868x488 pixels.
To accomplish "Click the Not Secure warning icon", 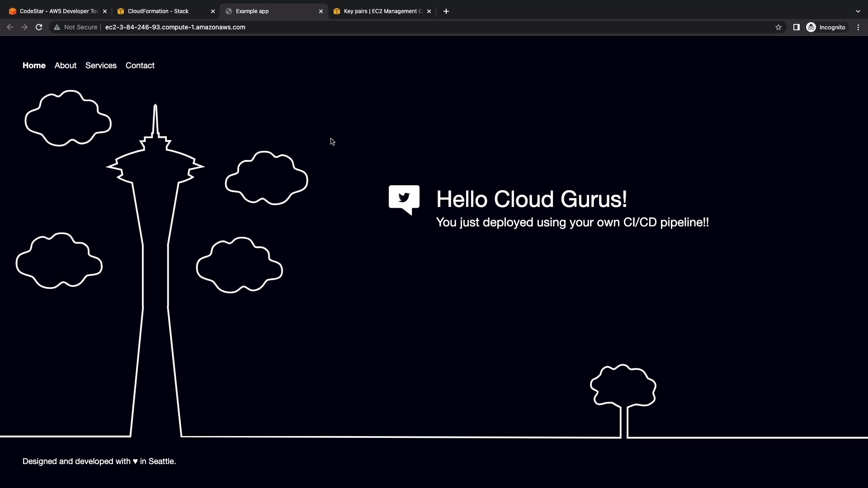I will tap(57, 27).
